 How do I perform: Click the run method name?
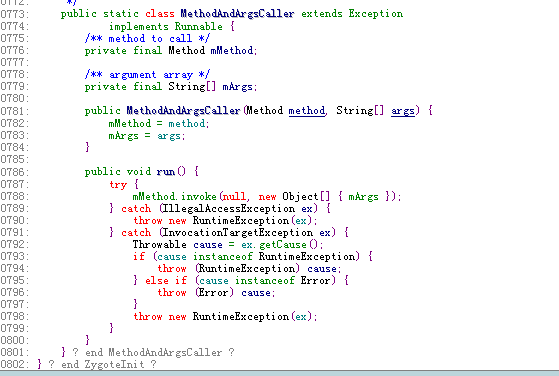click(x=166, y=172)
